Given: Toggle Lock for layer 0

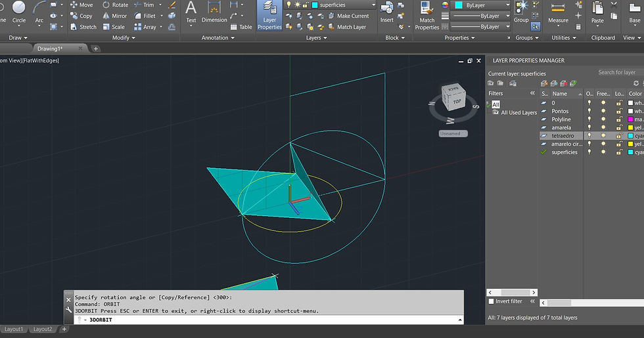Looking at the screenshot, I should tap(619, 103).
